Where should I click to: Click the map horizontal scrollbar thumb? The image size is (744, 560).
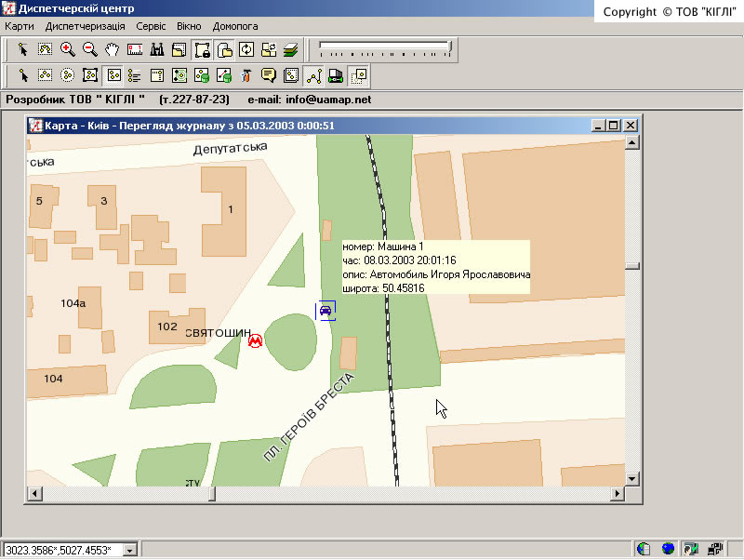(212, 494)
